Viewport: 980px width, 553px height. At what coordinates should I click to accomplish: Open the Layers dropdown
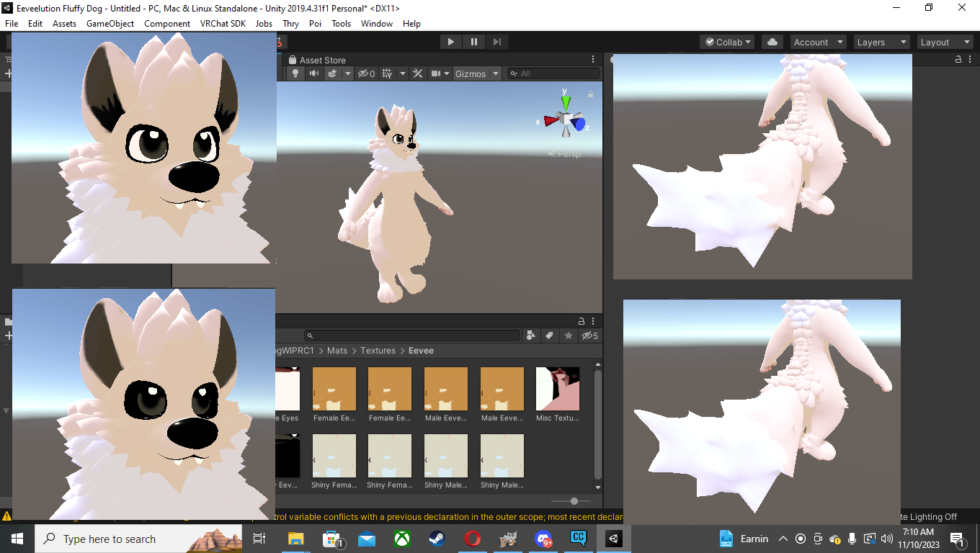click(x=882, y=42)
